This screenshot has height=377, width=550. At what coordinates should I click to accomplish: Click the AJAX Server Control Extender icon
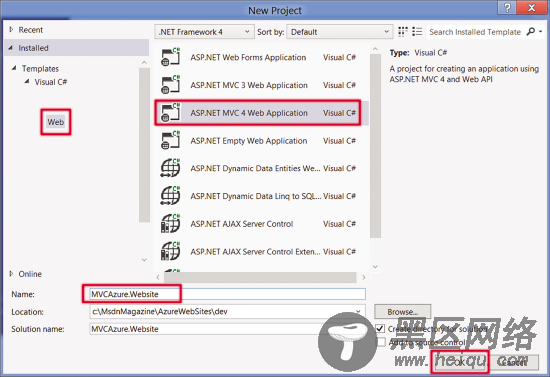170,251
